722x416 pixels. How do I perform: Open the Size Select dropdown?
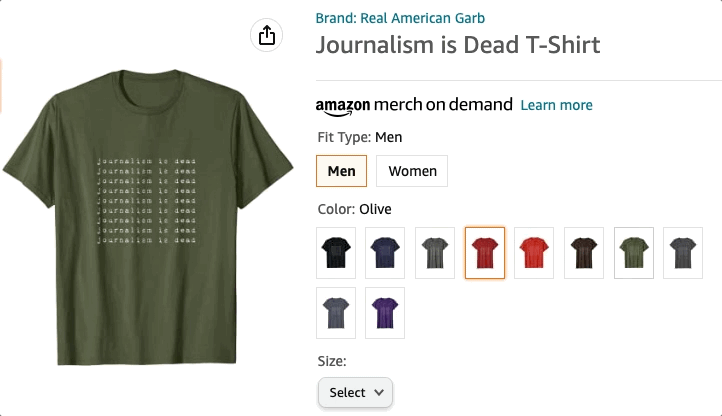coord(355,392)
